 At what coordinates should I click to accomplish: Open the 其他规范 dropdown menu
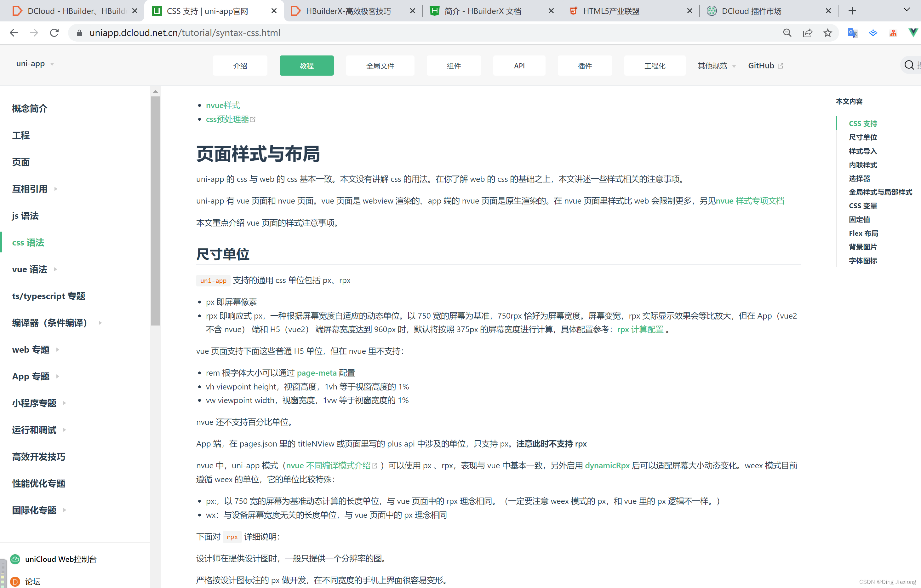coord(716,66)
